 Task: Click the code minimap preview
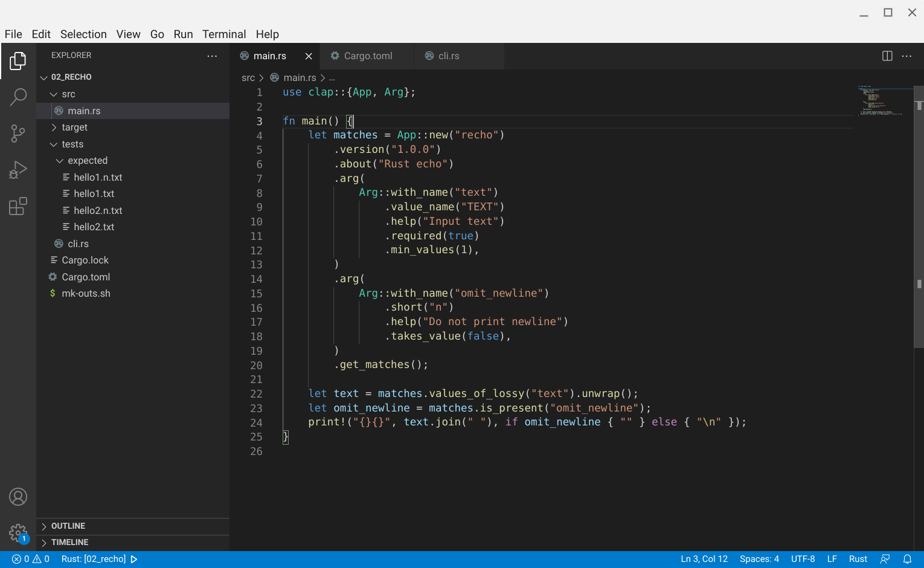882,101
